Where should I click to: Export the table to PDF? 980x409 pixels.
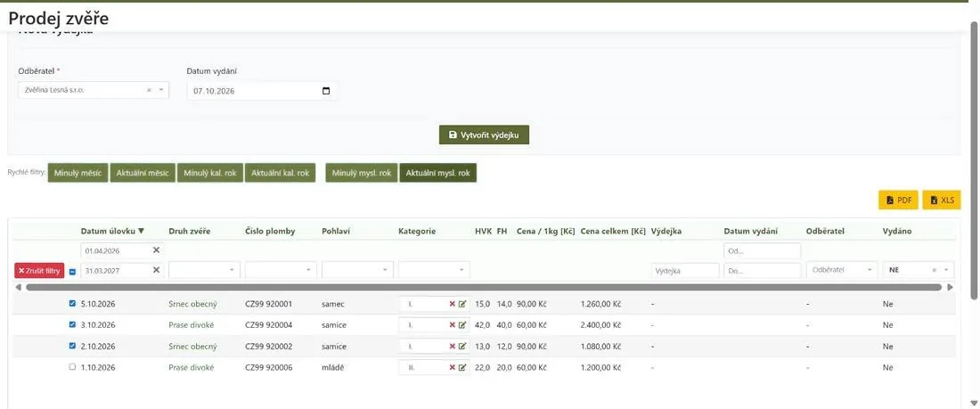[898, 200]
